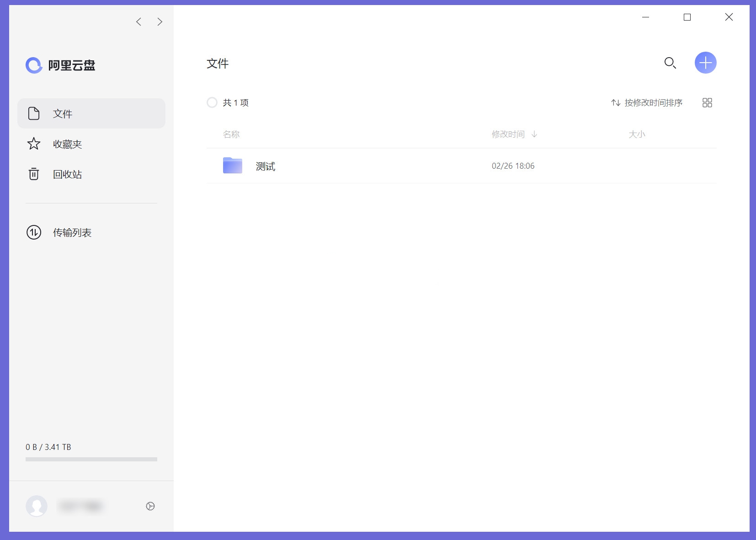The height and width of the screenshot is (540, 756).
Task: Navigate forward with right arrow
Action: 160,22
